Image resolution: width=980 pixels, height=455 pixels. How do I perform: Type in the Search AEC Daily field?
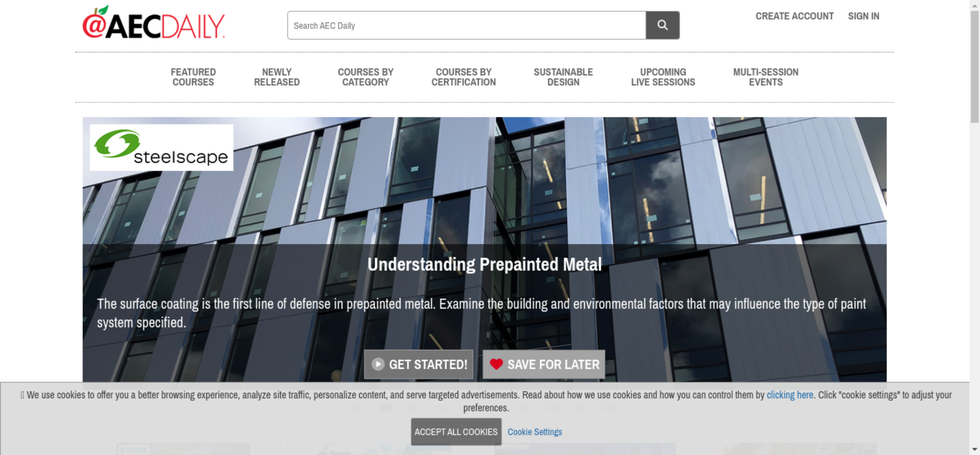tap(466, 25)
